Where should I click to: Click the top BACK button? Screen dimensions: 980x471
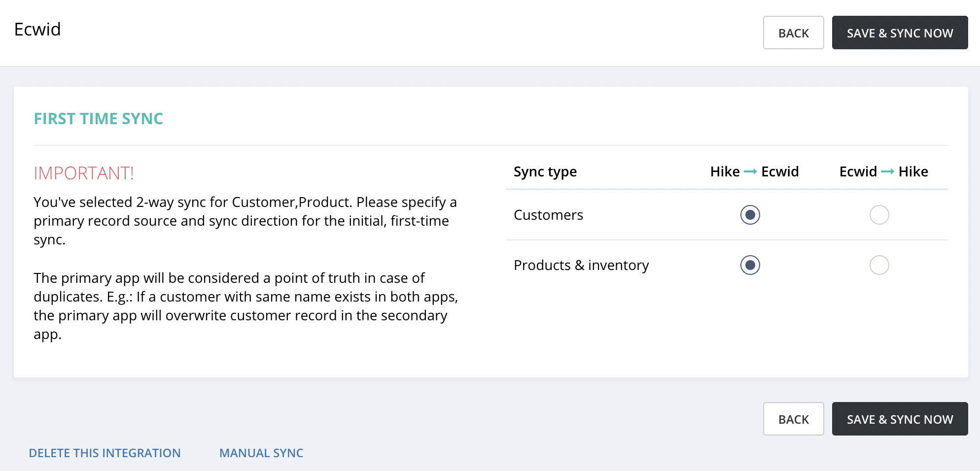tap(793, 33)
